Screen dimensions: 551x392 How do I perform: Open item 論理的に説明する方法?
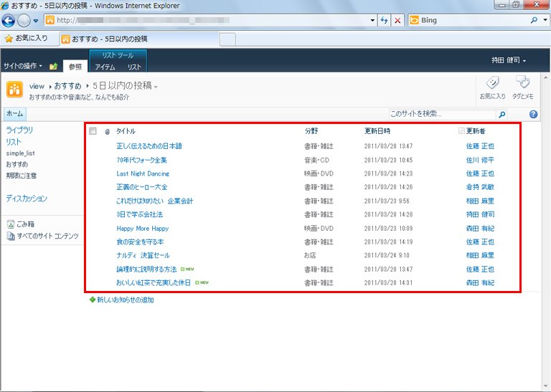pos(146,269)
